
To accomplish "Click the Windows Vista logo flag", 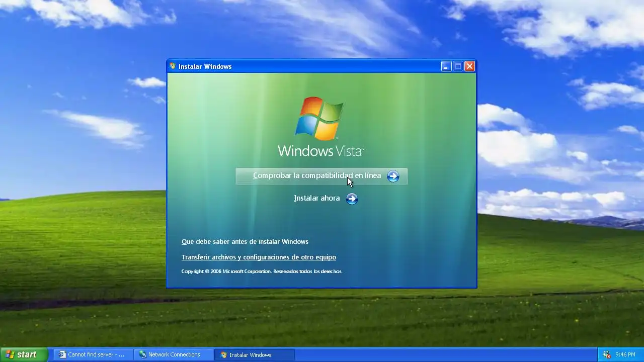I will point(319,119).
